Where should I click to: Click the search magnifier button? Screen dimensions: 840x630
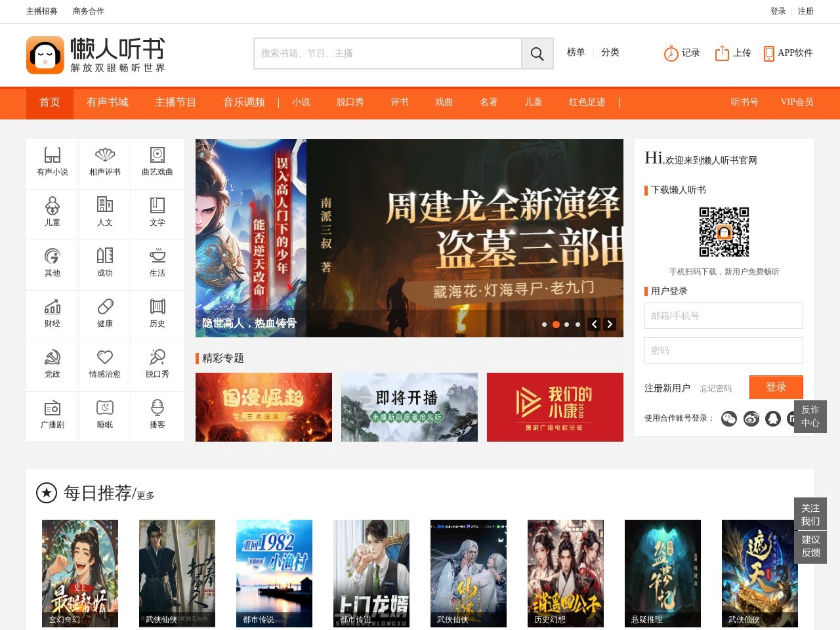click(x=537, y=53)
